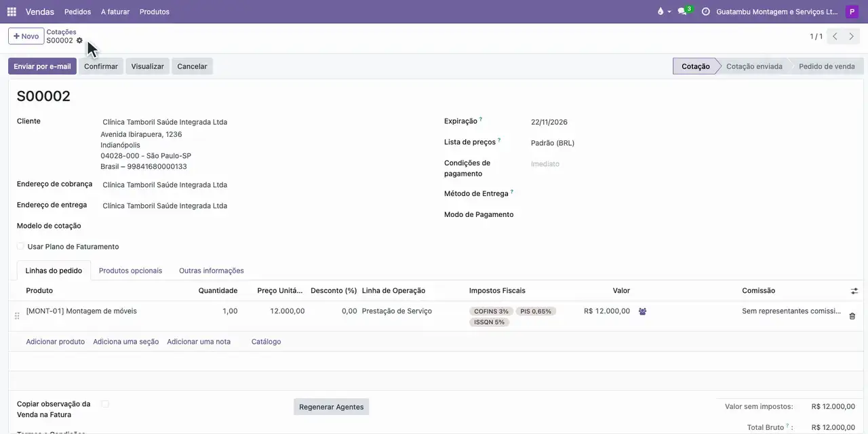Create a new quotation with Novo

tap(26, 36)
